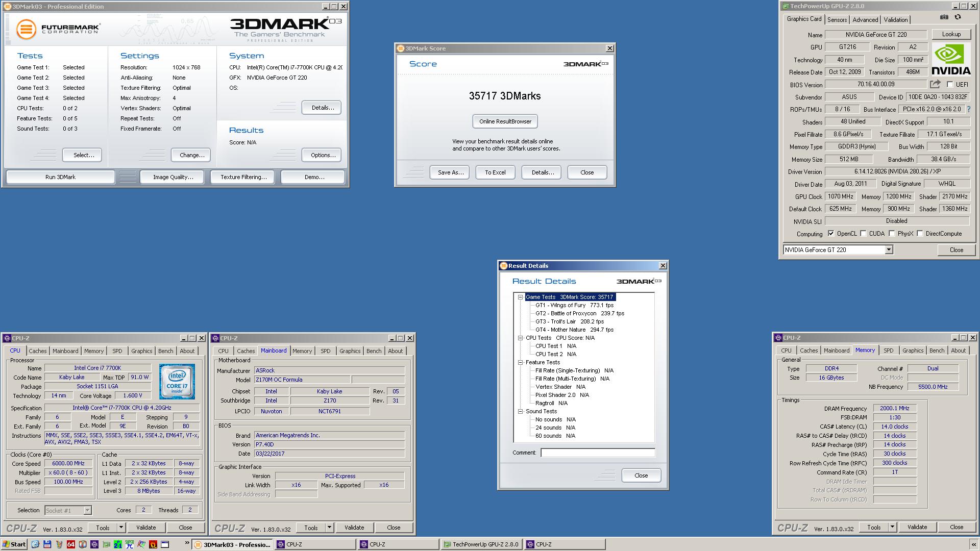The width and height of the screenshot is (980, 551).
Task: Switch to 3DMark03 in the taskbar
Action: (232, 544)
